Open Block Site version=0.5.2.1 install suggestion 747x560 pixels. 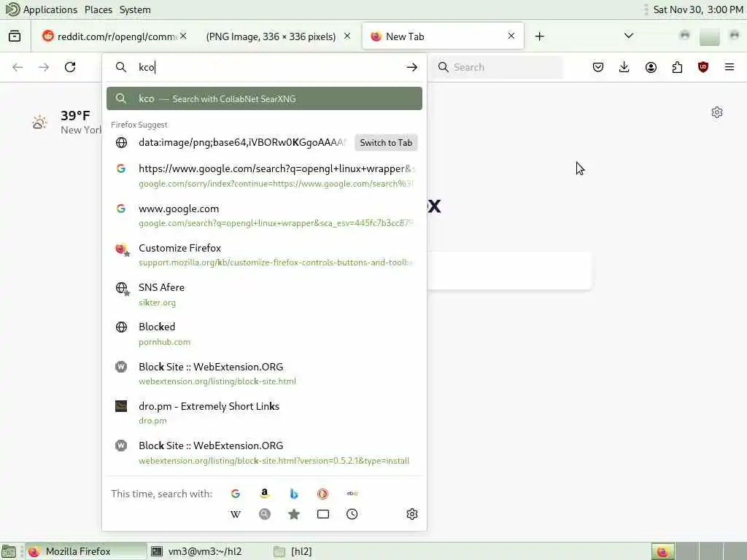point(264,452)
